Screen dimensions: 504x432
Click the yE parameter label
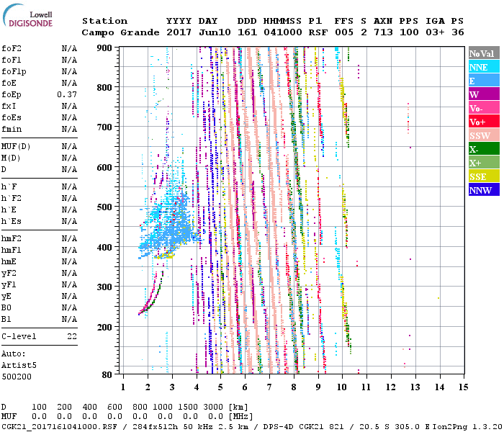[x=6, y=297]
